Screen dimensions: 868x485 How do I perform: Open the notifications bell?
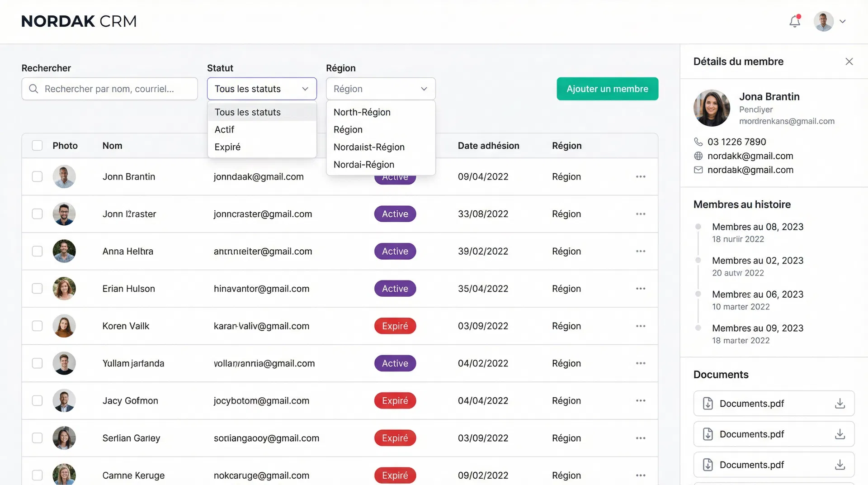point(795,21)
